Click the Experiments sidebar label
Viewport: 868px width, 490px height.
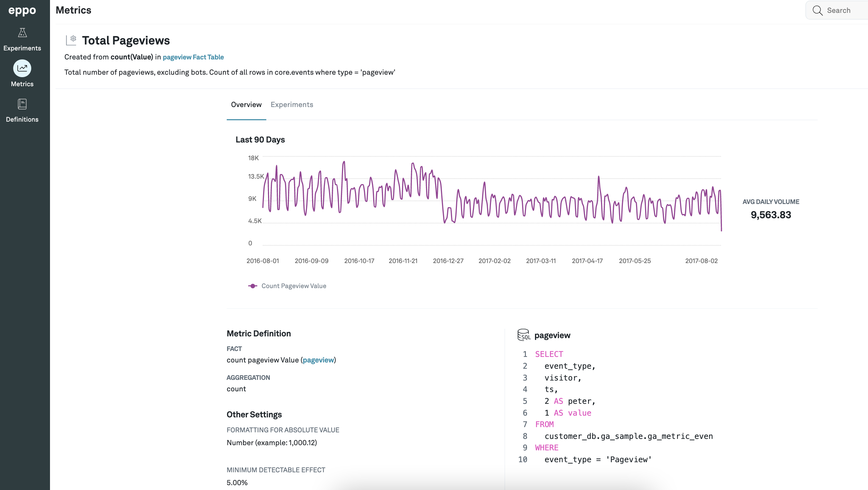(x=22, y=48)
